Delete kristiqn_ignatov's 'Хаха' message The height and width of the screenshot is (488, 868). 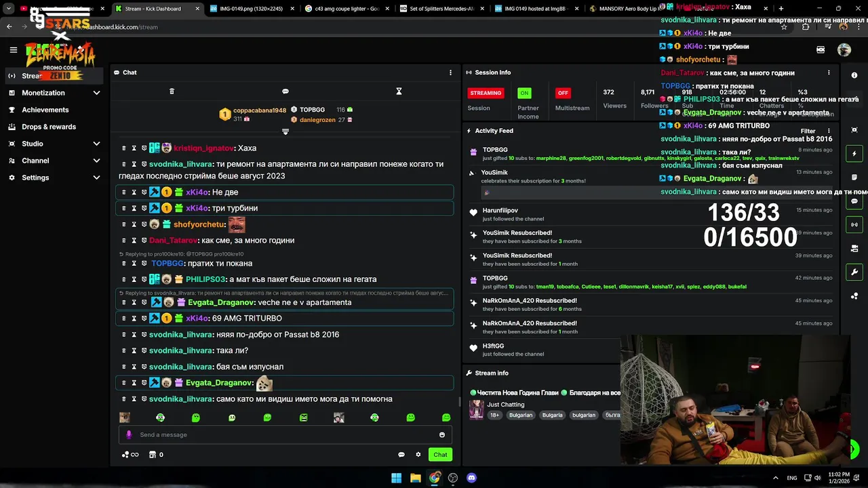click(x=123, y=148)
